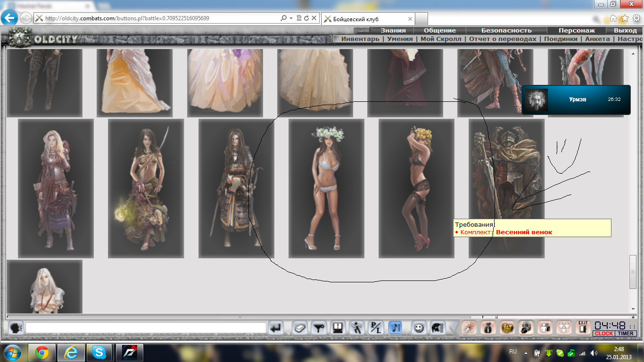This screenshot has height=362, width=644.
Task: Select the black-stockings yellow-flowers character image
Action: [416, 189]
